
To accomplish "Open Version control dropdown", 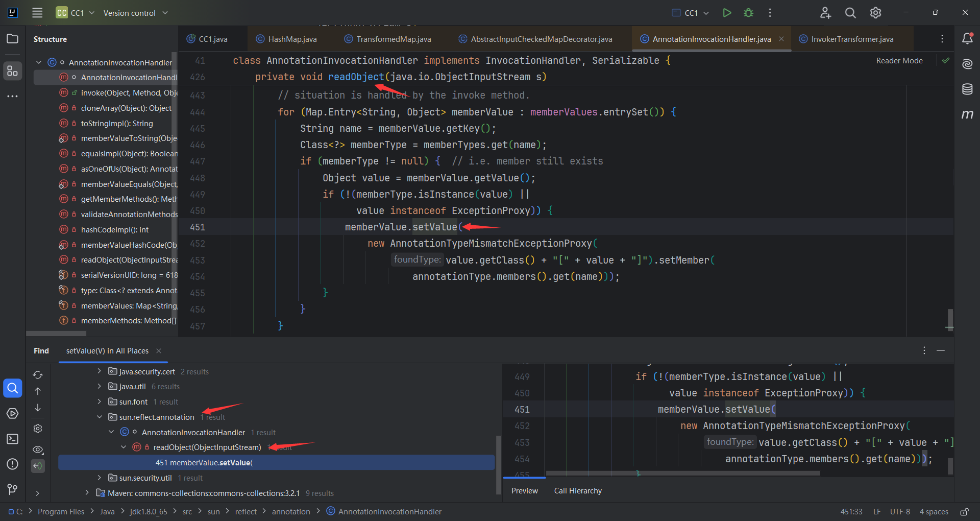I will [135, 13].
